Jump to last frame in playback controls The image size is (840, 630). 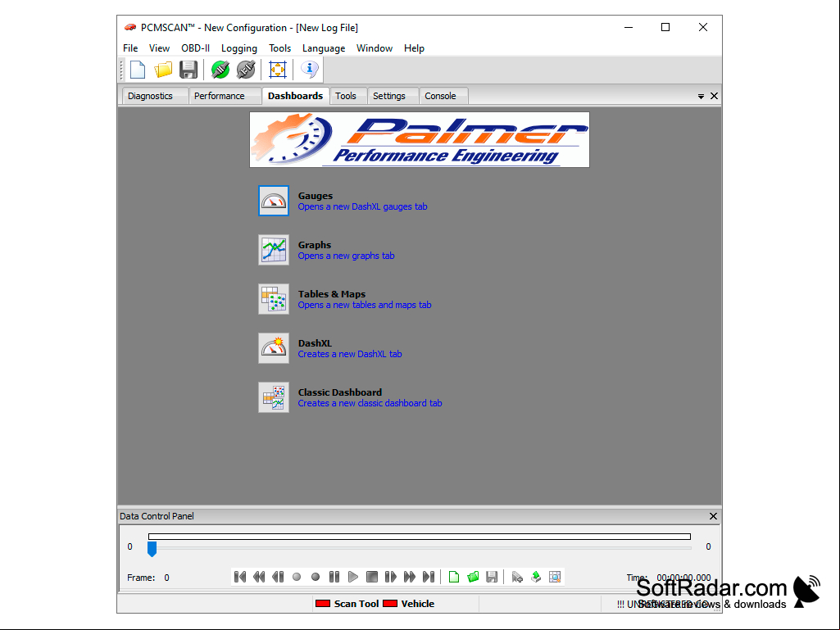[x=428, y=577]
